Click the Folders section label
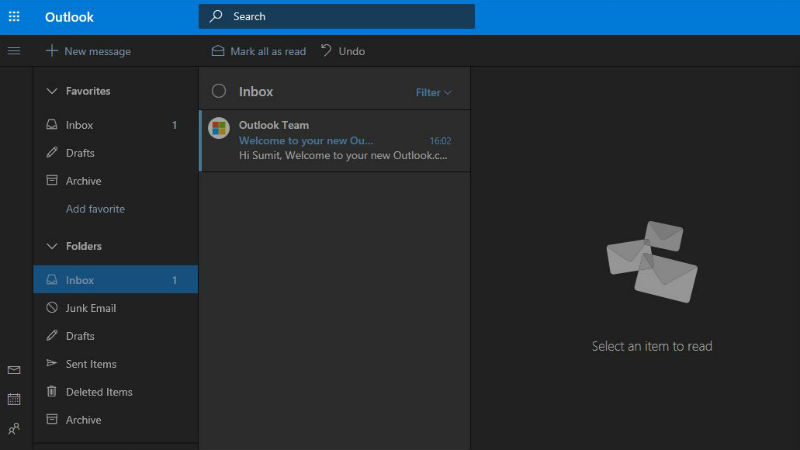This screenshot has height=450, width=800. point(84,246)
